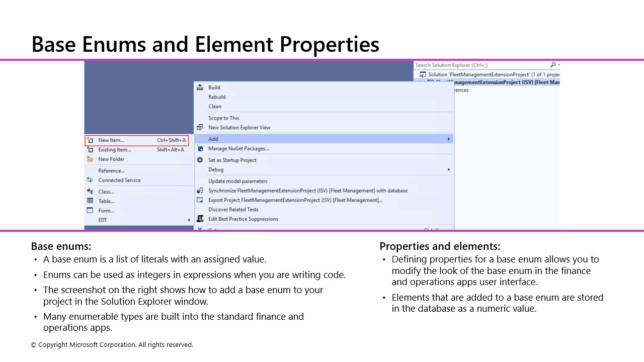Click the Search Solution Explorer input field
Viewport: 644px width, 362px height.
pyautogui.click(x=478, y=65)
